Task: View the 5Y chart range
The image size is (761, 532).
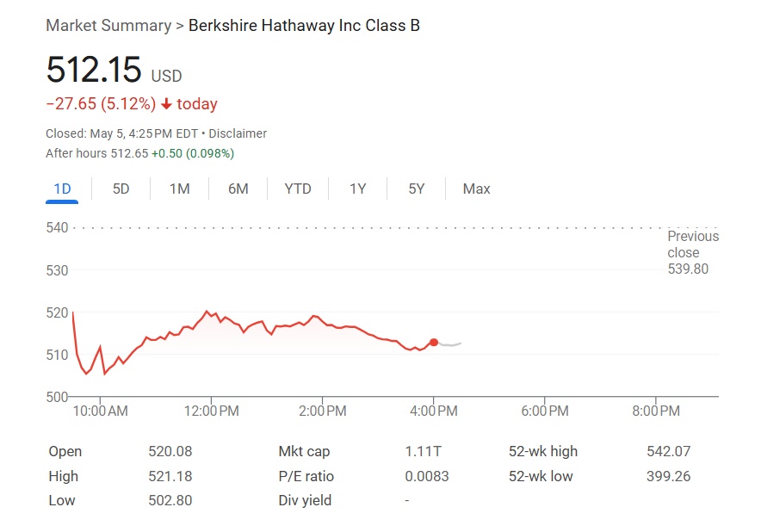Action: pos(417,189)
